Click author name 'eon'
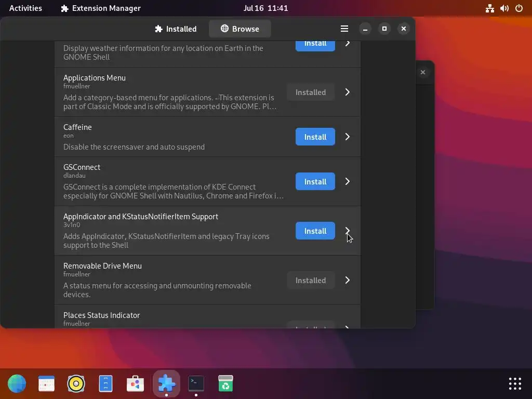This screenshot has height=399, width=532. point(68,136)
